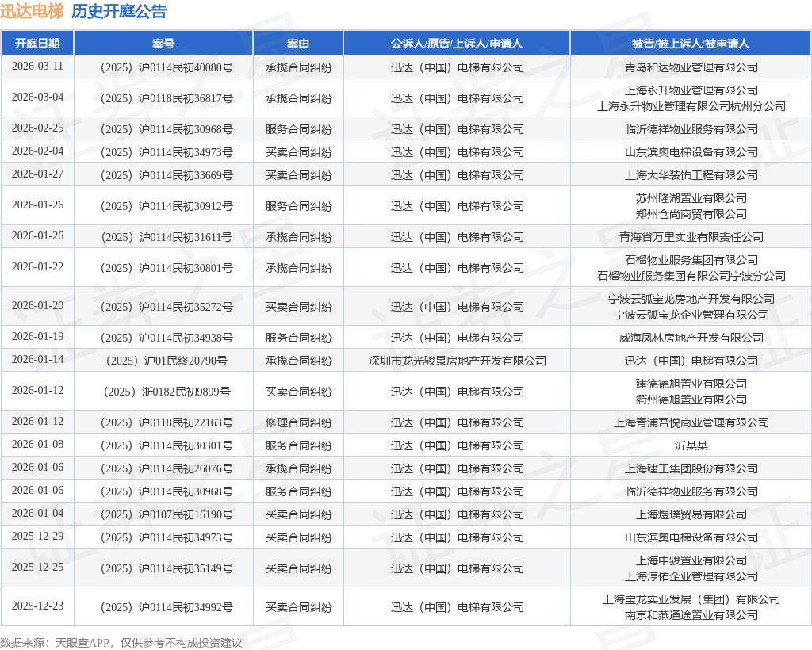Viewport: 812px width, 650px height.
Task: Click 石榴物业服务集团有限公司宁波分公司
Action: click(691, 276)
